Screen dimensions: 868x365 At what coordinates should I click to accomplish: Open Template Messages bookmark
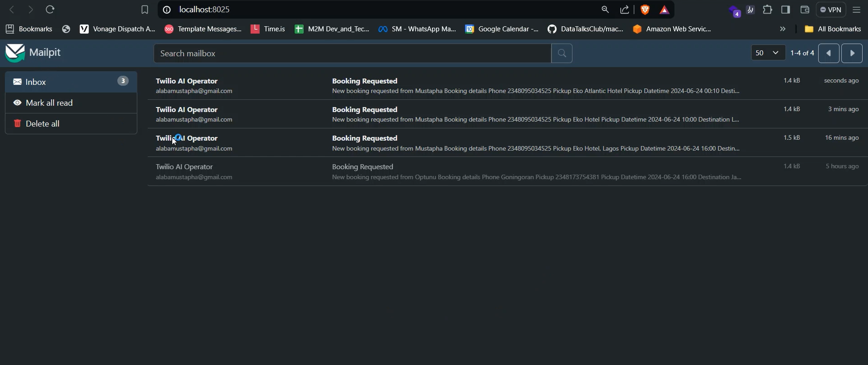203,29
